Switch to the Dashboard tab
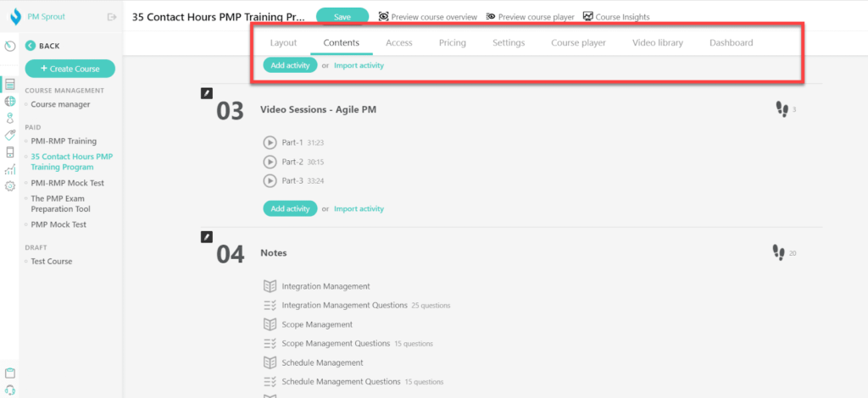868x398 pixels. pos(732,42)
